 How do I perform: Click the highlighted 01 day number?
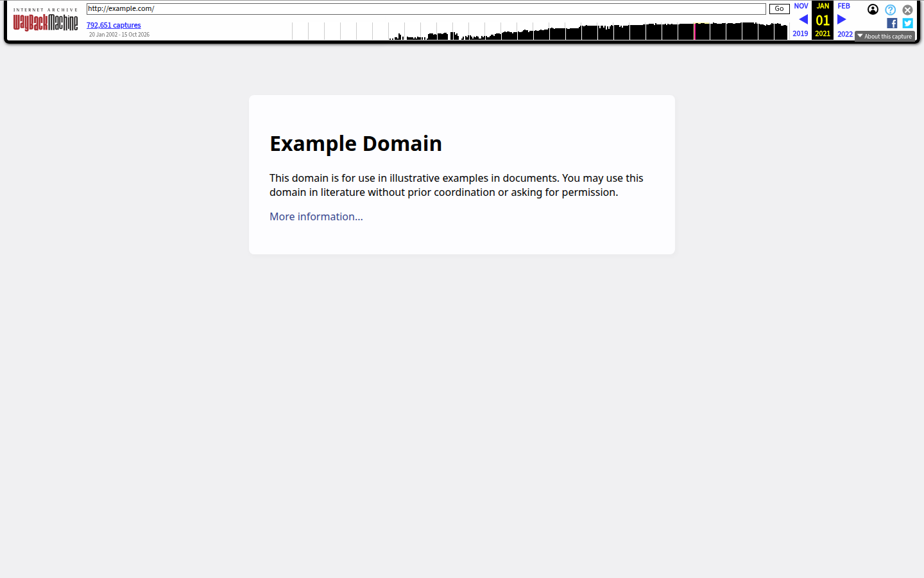(823, 20)
